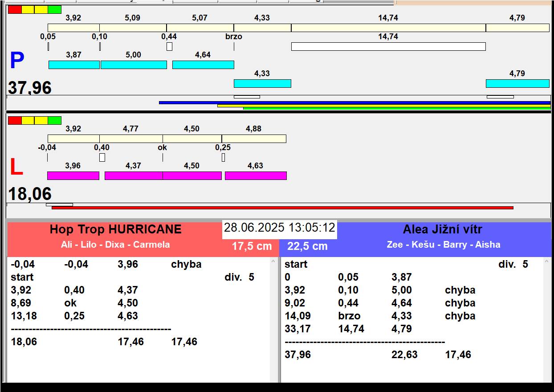This screenshot has height=392, width=554.
Task: Select the cyan 4,79 bar in lane P
Action: (x=517, y=83)
